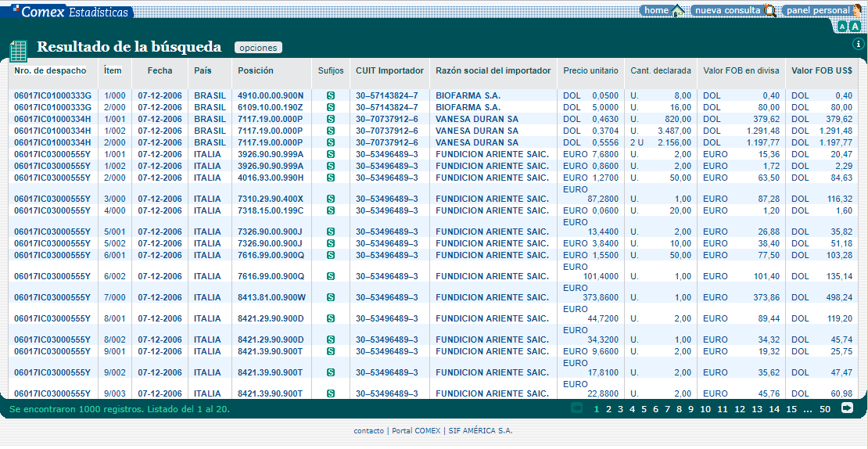Click Sufijos S icon for position 8413.81.00.900W
This screenshot has width=868, height=449.
tap(331, 297)
